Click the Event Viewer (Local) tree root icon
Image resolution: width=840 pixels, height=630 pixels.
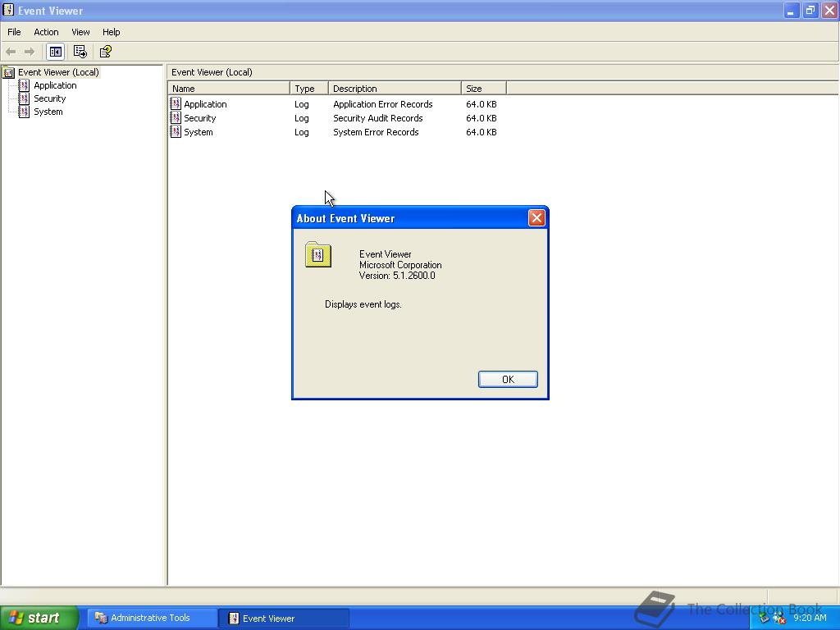(8, 72)
